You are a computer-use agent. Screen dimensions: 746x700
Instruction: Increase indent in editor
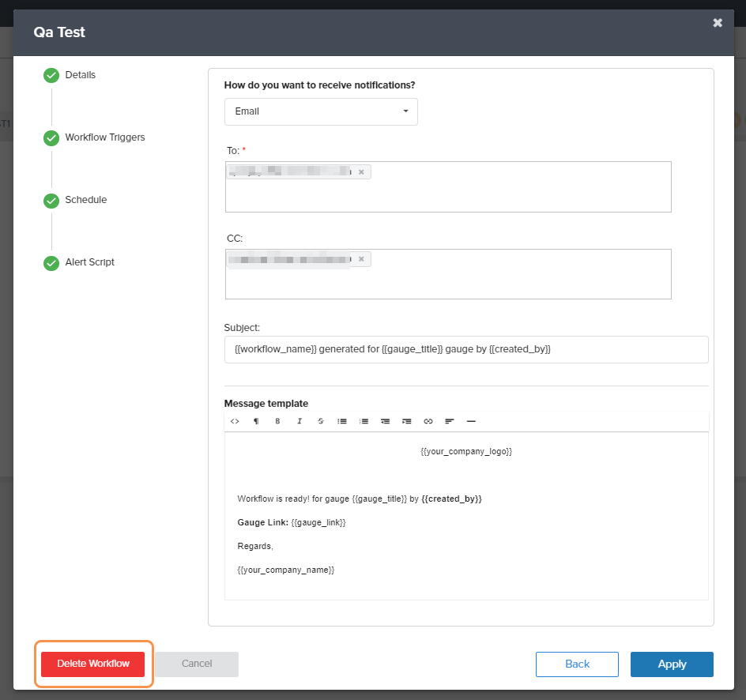coord(407,421)
